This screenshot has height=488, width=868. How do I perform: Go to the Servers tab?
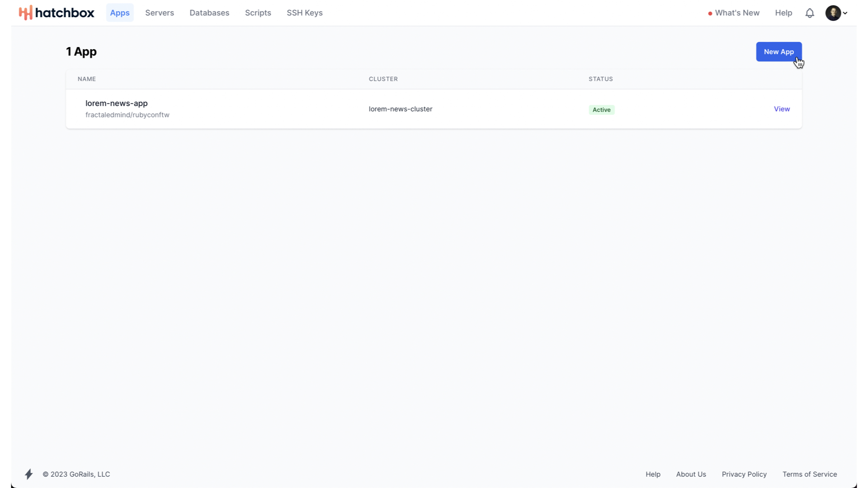pyautogui.click(x=160, y=13)
